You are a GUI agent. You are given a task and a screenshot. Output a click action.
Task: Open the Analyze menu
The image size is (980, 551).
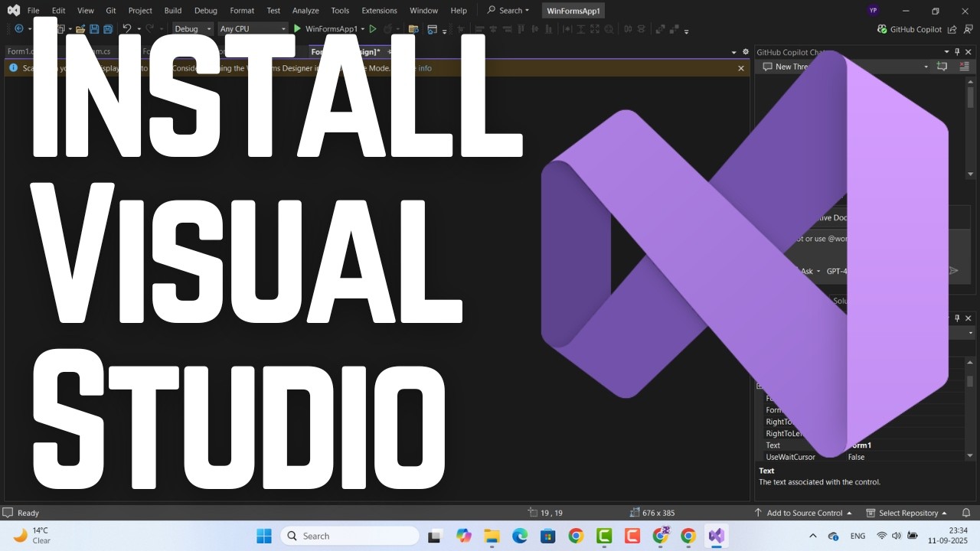pyautogui.click(x=305, y=11)
